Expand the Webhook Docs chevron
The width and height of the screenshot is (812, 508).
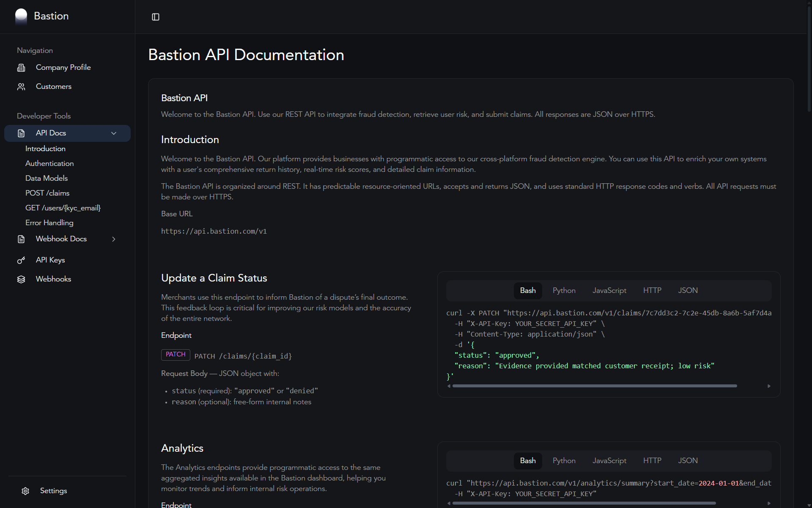click(114, 239)
